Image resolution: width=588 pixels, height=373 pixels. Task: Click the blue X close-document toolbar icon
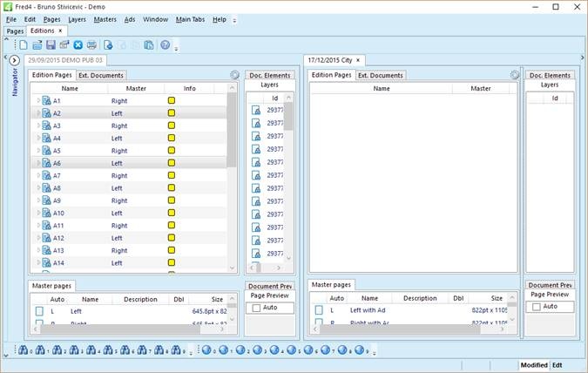point(78,45)
